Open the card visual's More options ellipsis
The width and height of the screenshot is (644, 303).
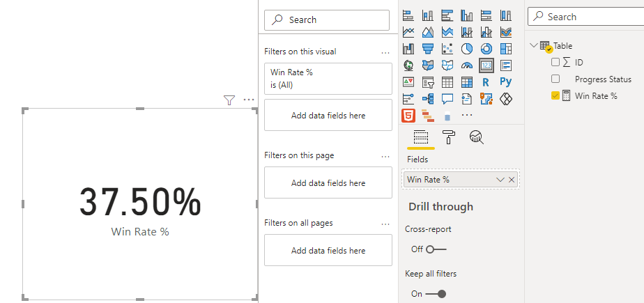(249, 100)
